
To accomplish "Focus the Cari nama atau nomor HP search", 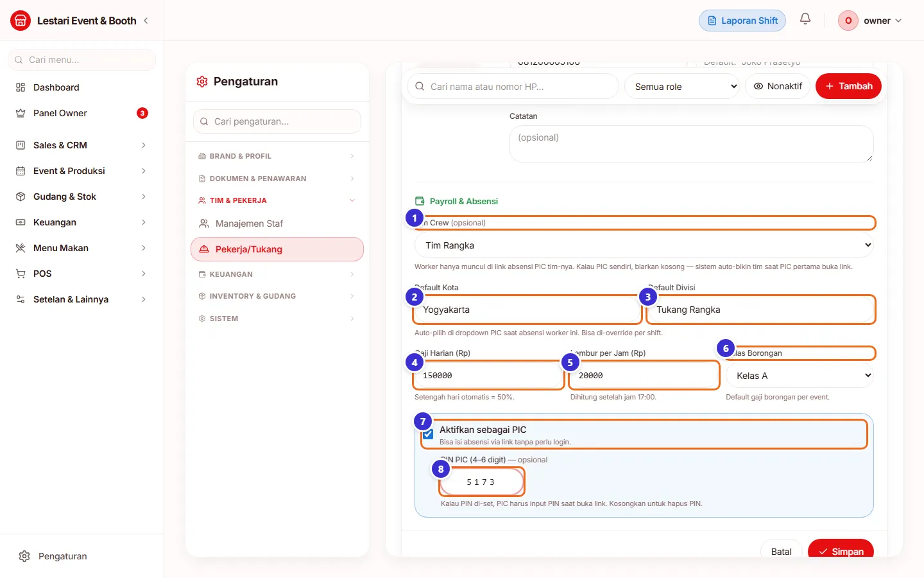I will [x=513, y=86].
